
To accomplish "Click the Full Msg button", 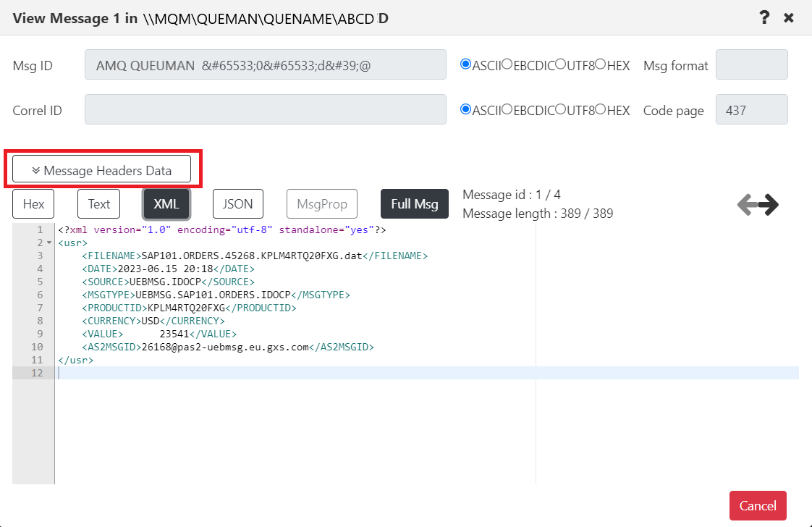I will (414, 203).
